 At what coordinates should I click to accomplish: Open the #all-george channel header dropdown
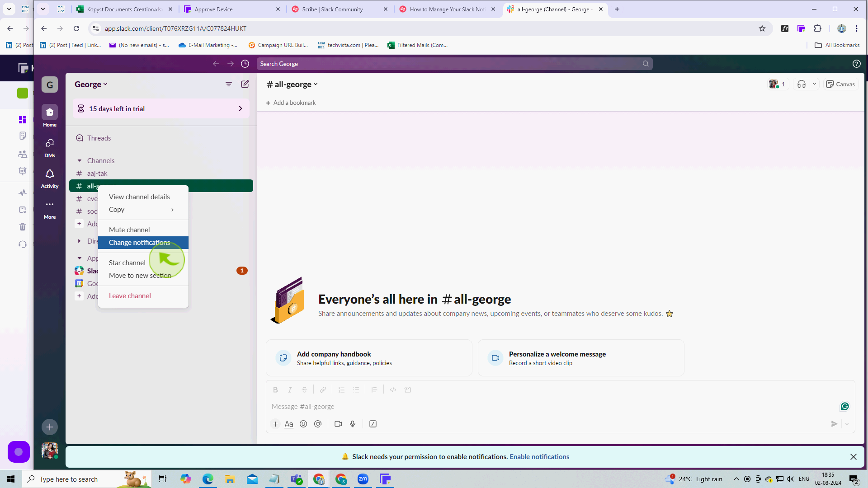pyautogui.click(x=292, y=84)
